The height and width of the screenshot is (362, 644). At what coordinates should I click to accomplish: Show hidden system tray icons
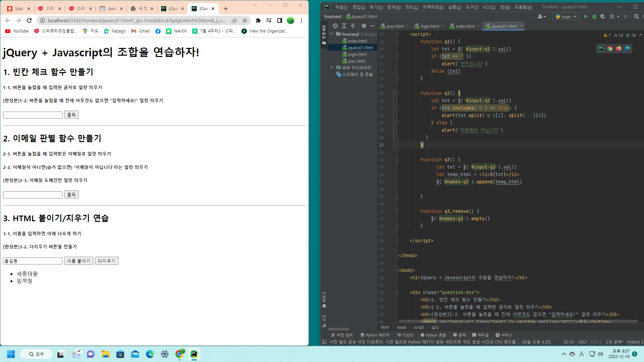click(x=564, y=354)
